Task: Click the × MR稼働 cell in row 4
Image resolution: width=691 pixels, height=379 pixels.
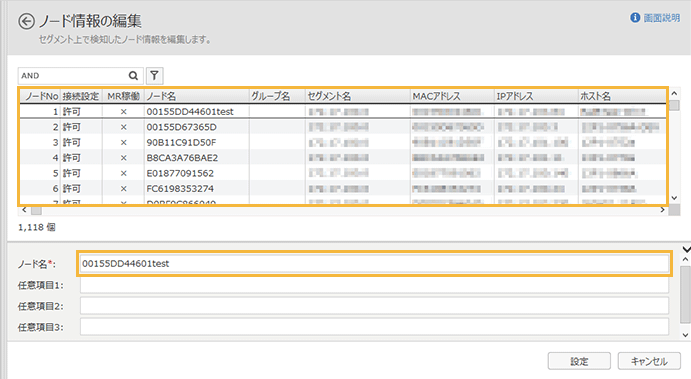Action: 123,158
